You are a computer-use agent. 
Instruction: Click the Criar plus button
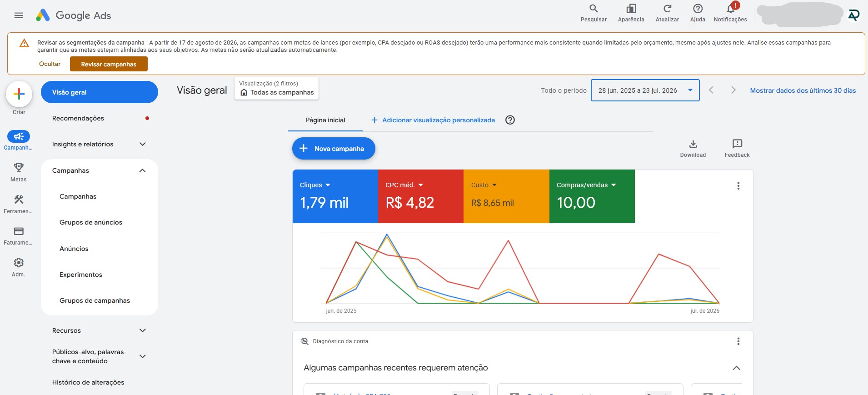[x=19, y=94]
